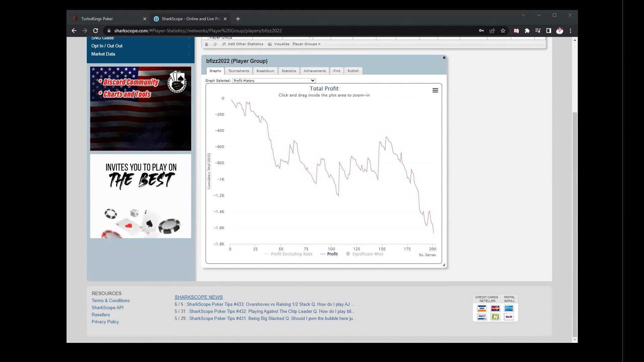Click the refresh icon in results toolbar

[x=215, y=44]
